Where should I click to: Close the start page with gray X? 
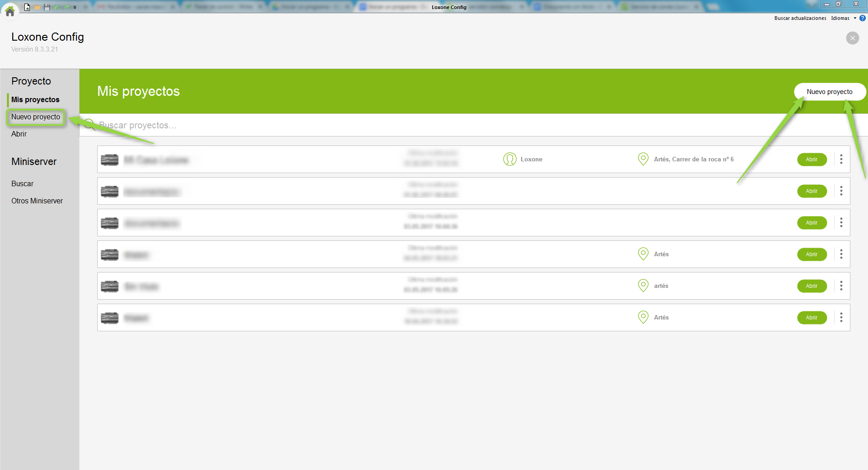852,38
